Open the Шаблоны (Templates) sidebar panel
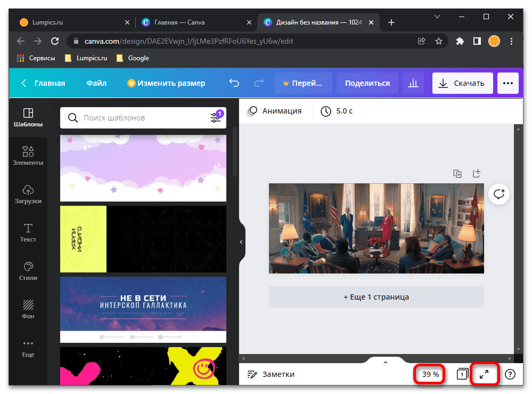 pos(28,117)
